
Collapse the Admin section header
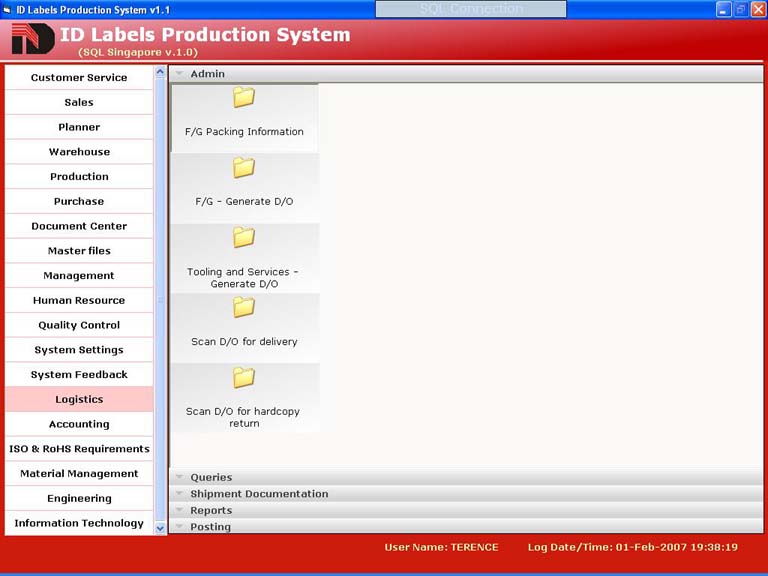coord(207,74)
